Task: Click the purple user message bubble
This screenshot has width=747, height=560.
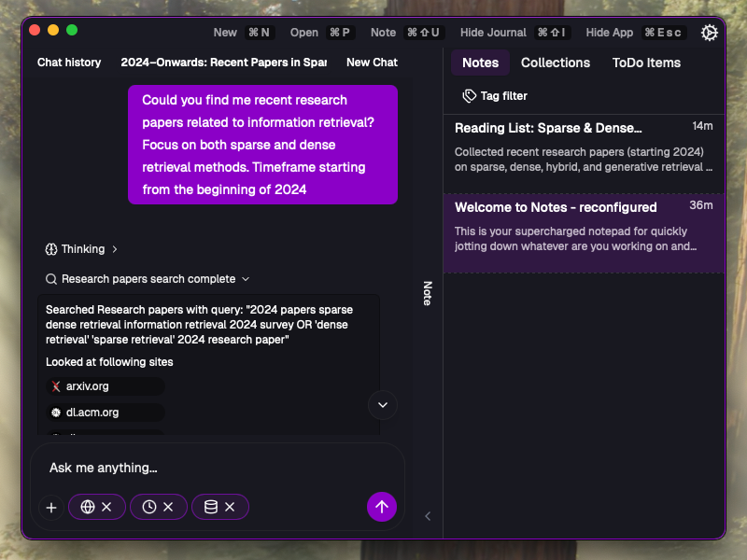Action: [x=262, y=145]
